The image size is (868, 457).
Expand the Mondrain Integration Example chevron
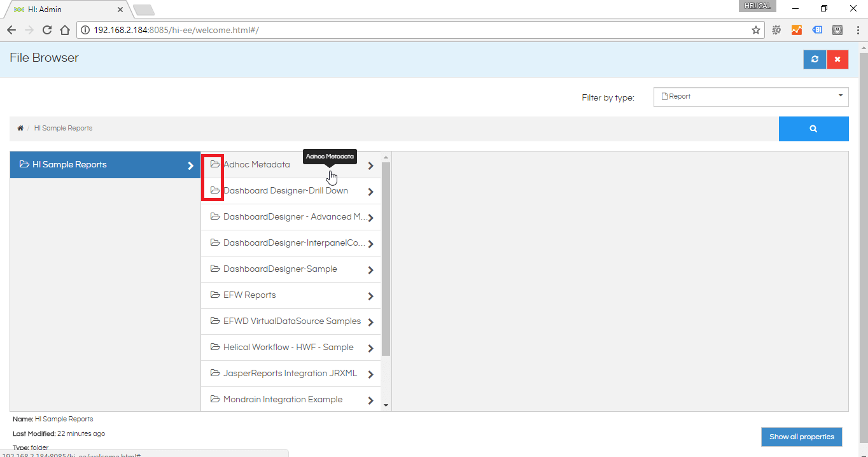(x=371, y=401)
